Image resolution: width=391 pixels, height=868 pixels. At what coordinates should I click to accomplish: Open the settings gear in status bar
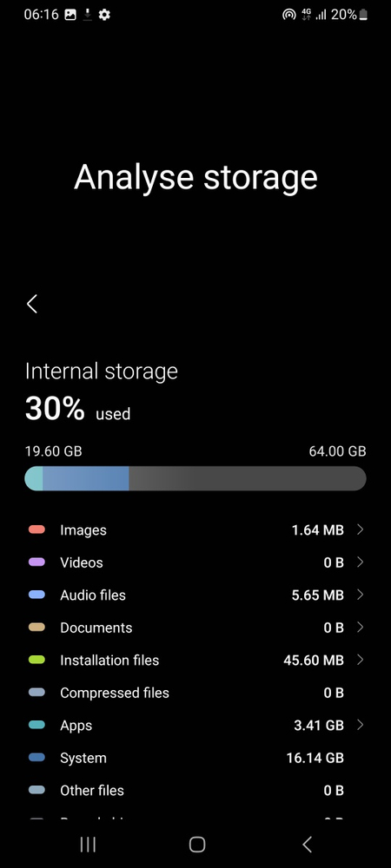[x=104, y=15]
